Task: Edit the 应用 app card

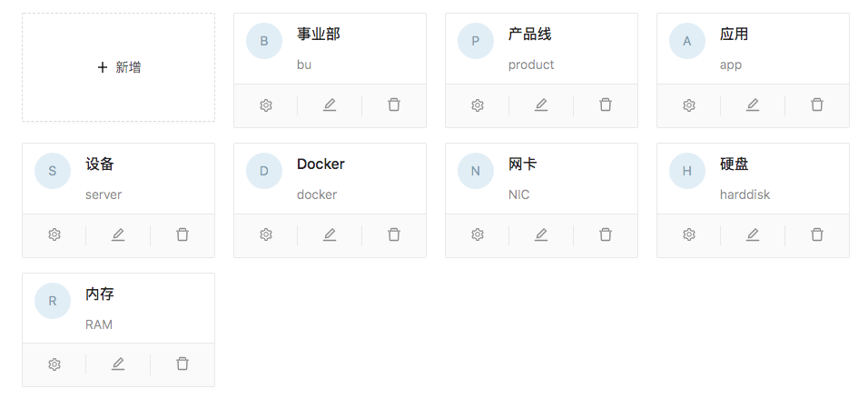Action: coord(753,105)
